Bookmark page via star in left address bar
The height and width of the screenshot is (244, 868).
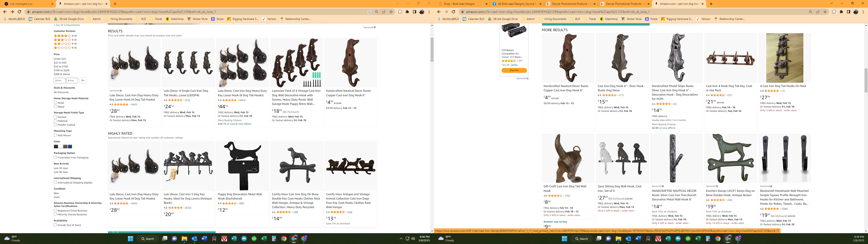391,12
